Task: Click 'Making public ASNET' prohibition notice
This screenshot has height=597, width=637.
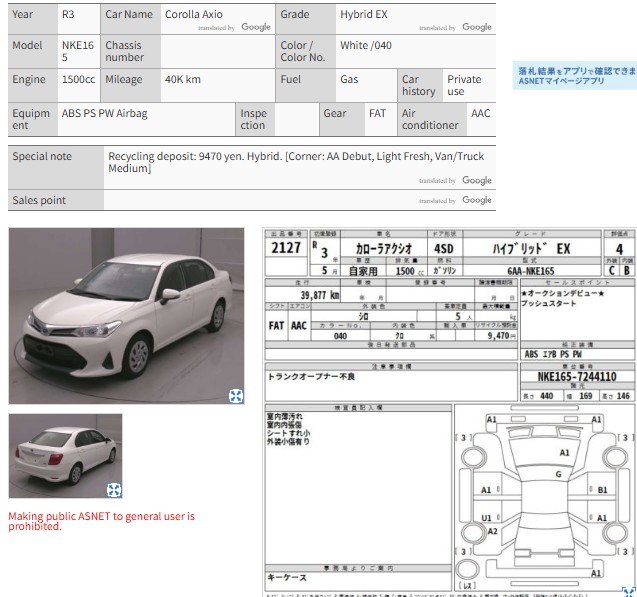Action: pyautogui.click(x=102, y=521)
